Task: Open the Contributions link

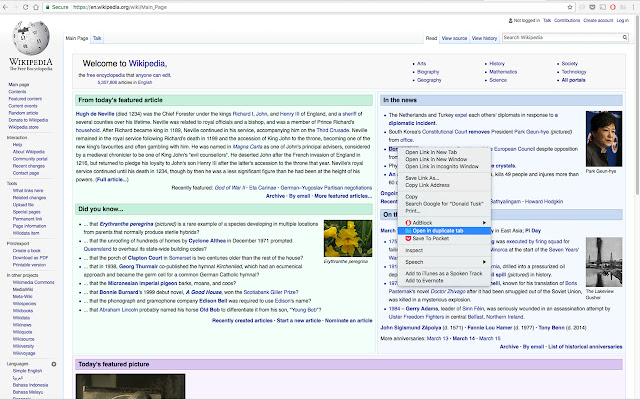Action: coord(567,20)
